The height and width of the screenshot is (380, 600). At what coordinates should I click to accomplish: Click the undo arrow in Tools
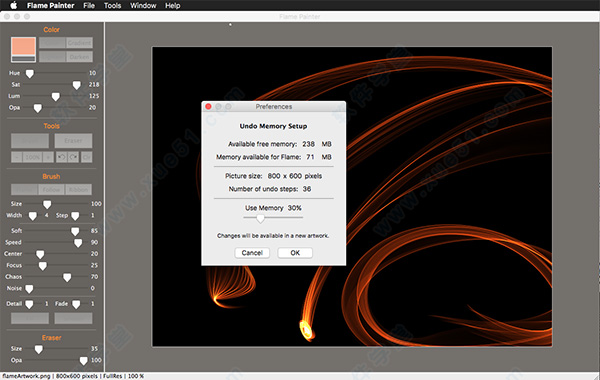tap(61, 157)
